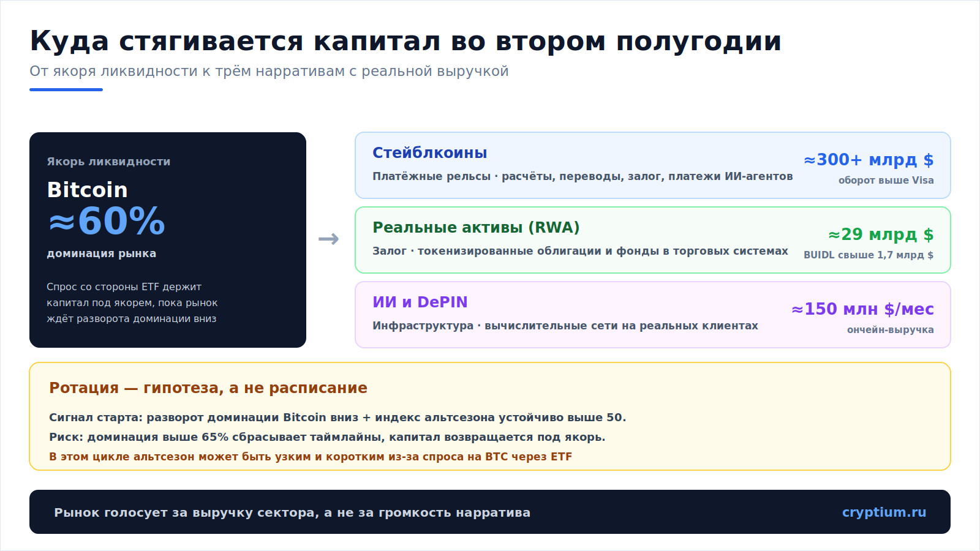
Task: Click the headline 'Куда стягивается капитал во втором полугодии'
Action: 405,42
